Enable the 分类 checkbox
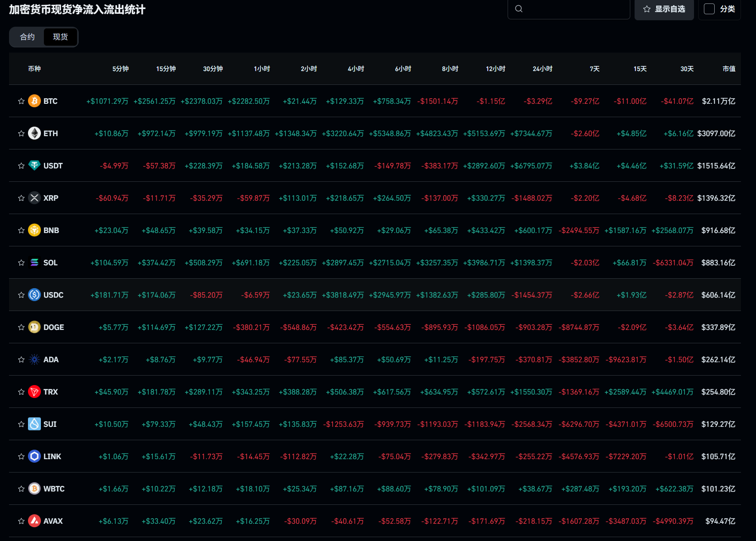The height and width of the screenshot is (541, 756). (x=709, y=9)
